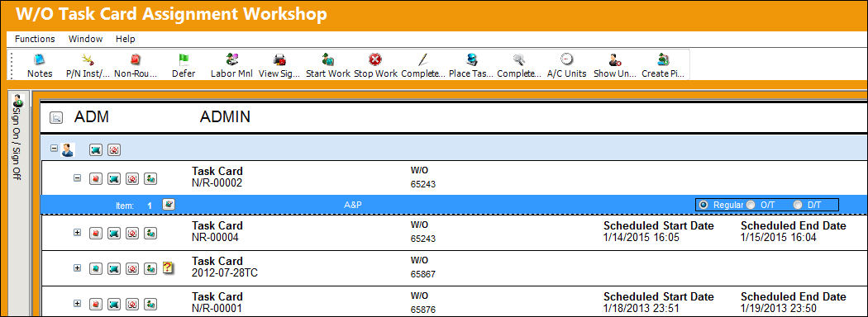Collapse the employee row tree node
The image size is (868, 317).
[54, 149]
